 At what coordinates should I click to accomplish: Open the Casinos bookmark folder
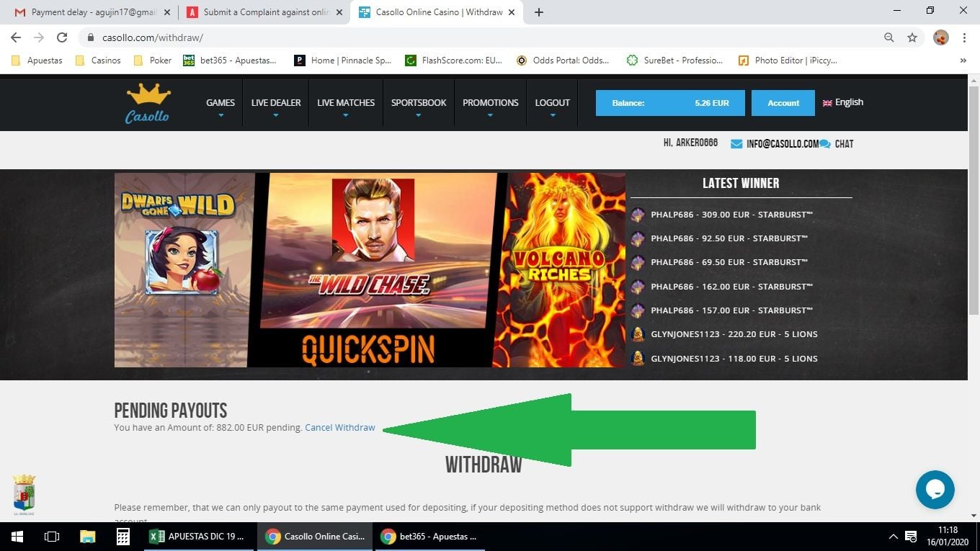pyautogui.click(x=98, y=61)
